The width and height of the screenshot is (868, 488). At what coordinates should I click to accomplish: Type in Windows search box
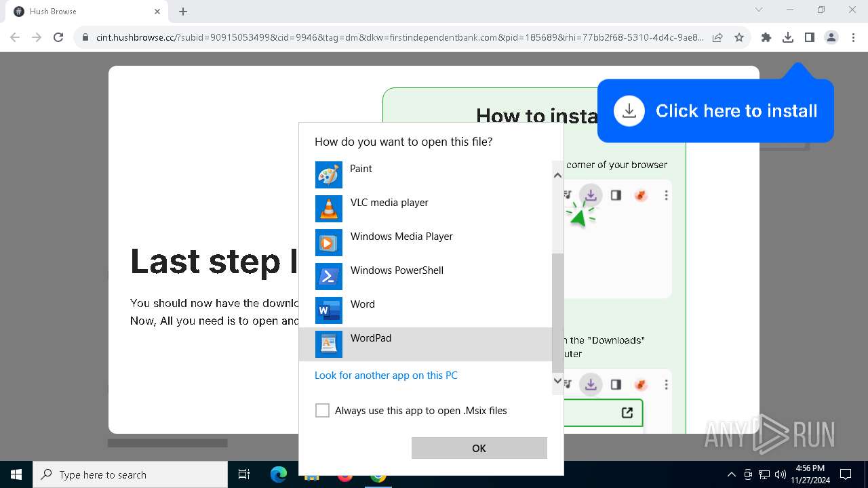pos(130,474)
